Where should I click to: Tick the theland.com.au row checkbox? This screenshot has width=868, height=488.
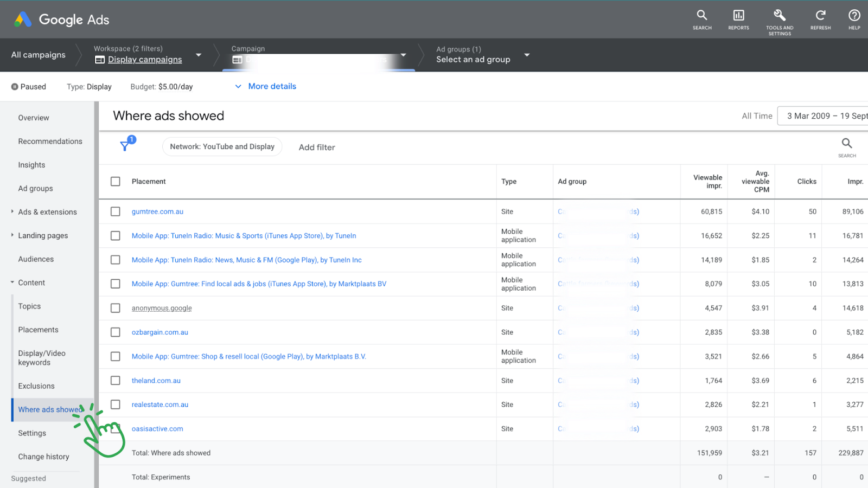(116, 381)
